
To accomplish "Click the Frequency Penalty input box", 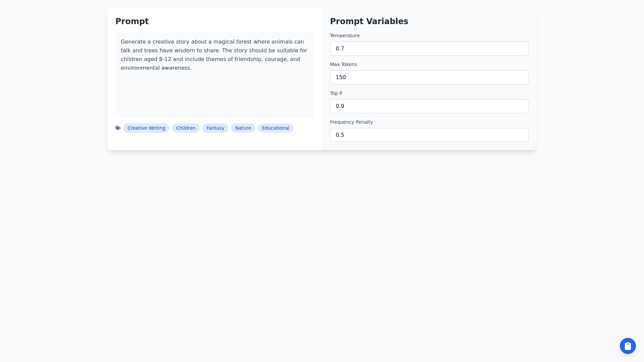I will (429, 135).
